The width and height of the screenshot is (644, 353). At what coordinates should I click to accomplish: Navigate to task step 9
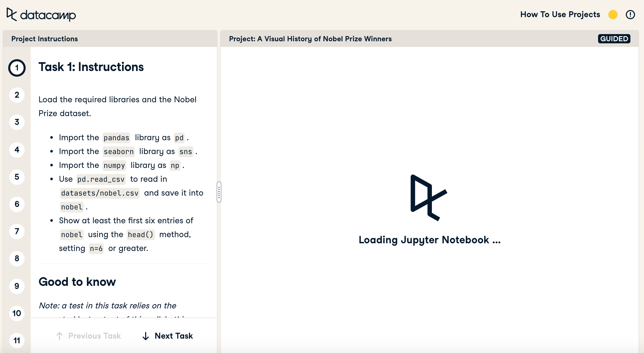coord(17,286)
